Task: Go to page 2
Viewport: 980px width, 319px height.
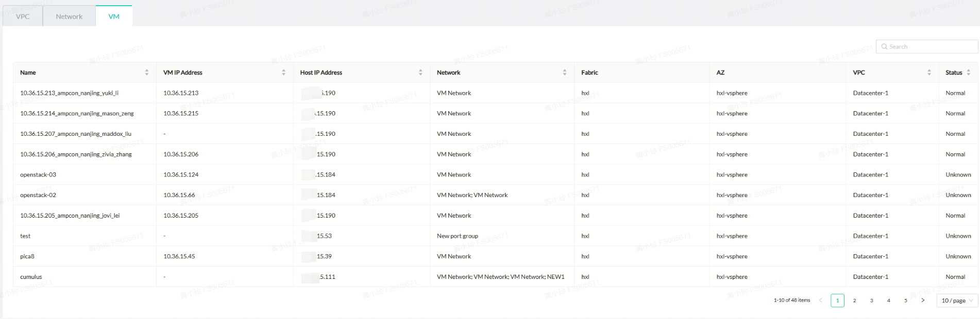Action: 854,300
